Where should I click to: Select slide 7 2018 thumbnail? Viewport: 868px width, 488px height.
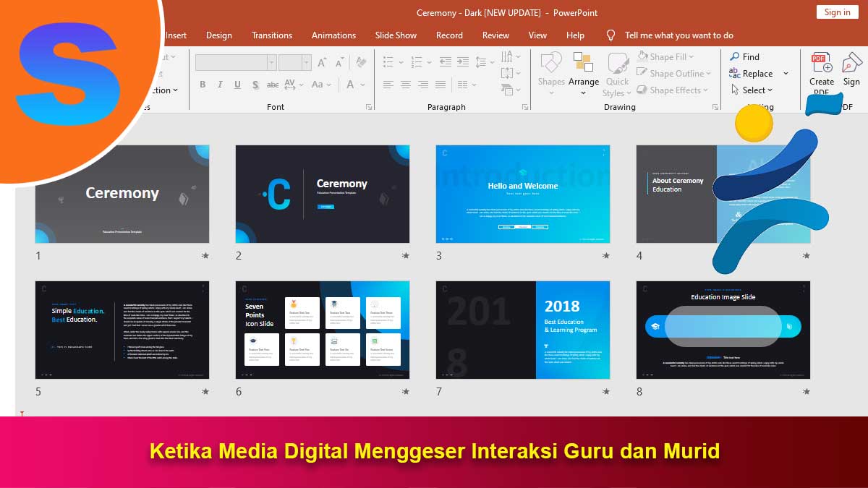pyautogui.click(x=523, y=330)
